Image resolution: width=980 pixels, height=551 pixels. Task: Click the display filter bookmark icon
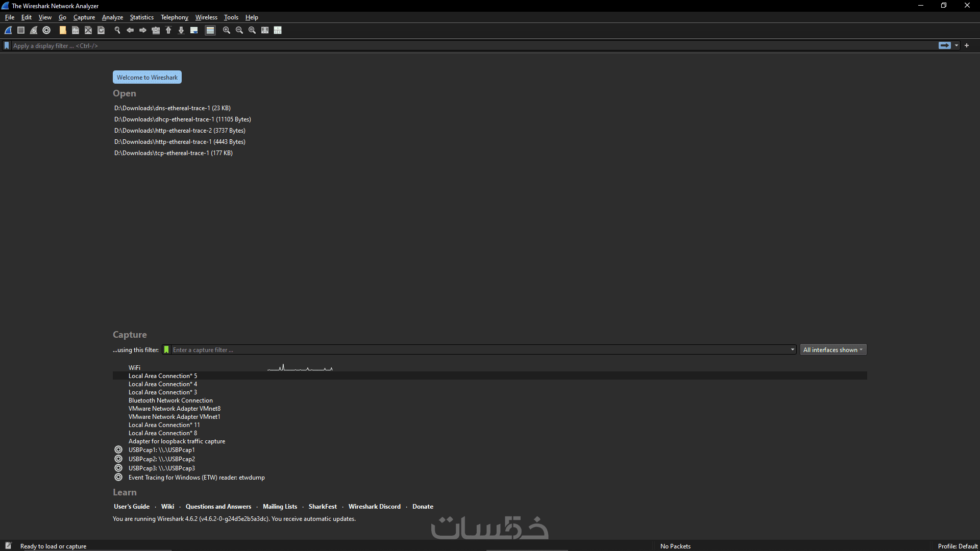7,46
